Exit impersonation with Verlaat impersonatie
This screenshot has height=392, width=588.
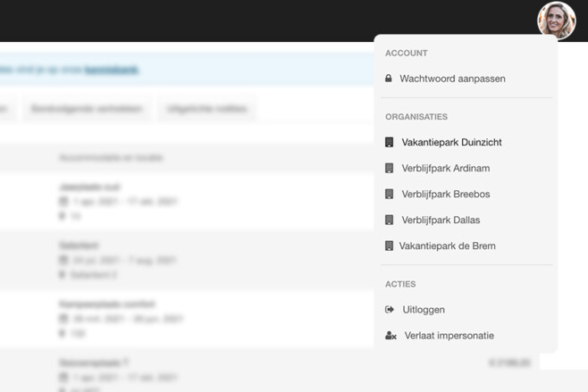[449, 336]
